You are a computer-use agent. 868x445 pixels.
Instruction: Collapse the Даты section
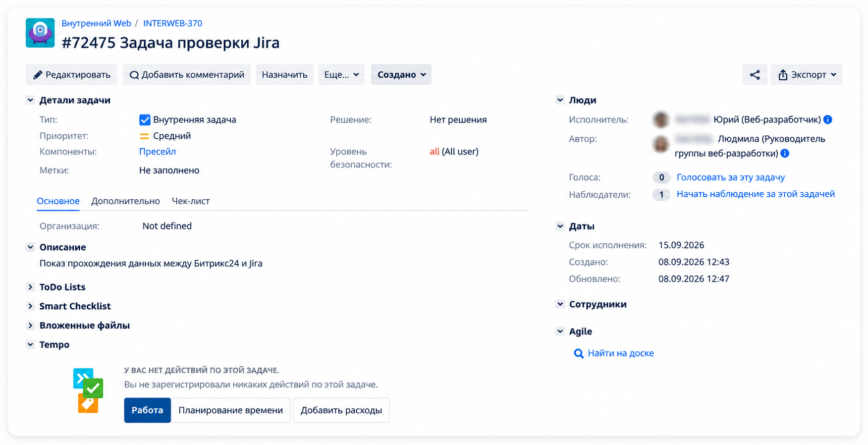click(x=560, y=226)
